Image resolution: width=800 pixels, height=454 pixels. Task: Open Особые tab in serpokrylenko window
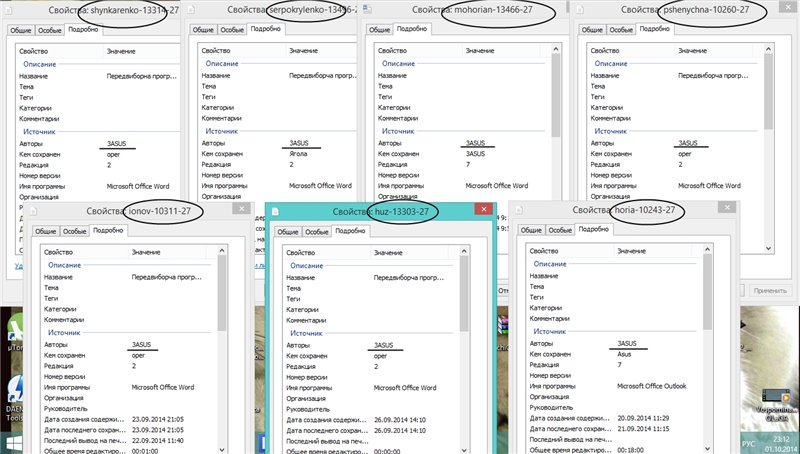click(232, 30)
